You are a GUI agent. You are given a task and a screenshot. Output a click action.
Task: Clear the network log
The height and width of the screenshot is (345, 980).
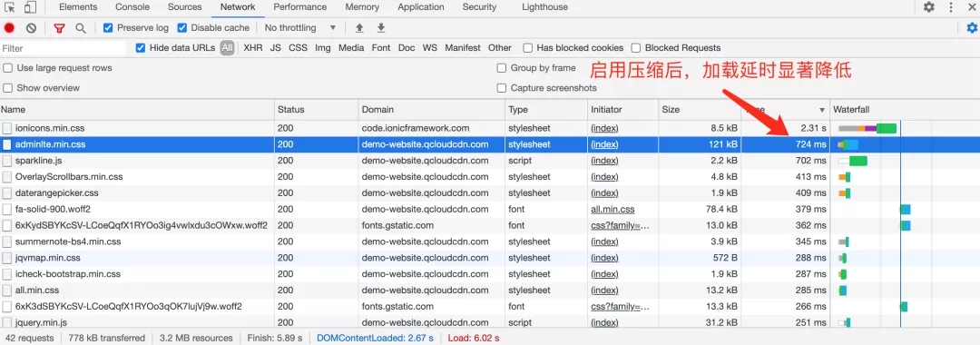[x=31, y=28]
